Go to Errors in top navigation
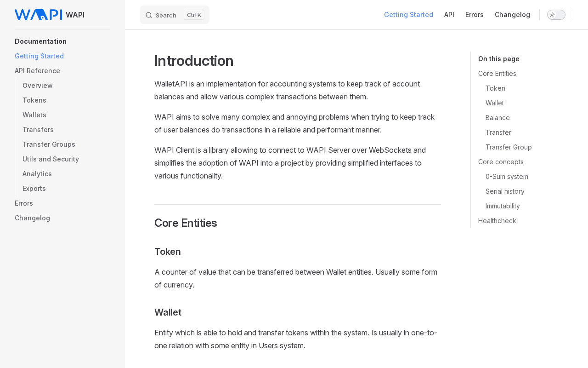The image size is (588, 368). pos(474,15)
